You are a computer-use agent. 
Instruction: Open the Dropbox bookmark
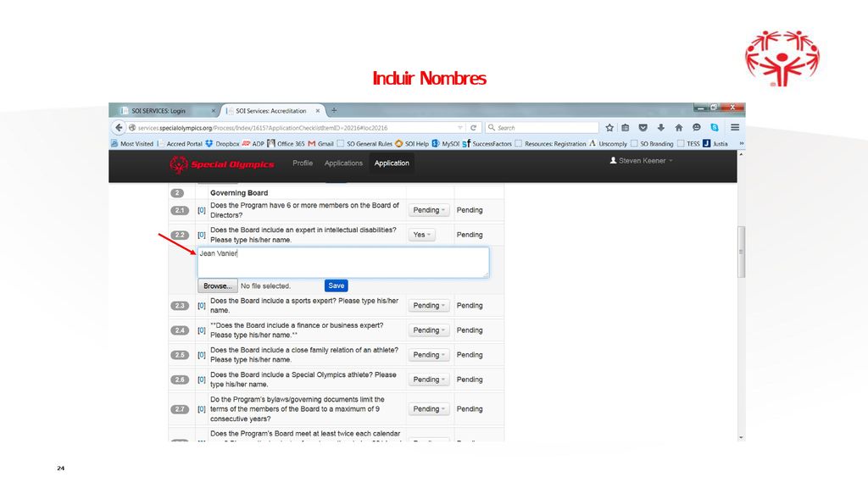(x=223, y=144)
